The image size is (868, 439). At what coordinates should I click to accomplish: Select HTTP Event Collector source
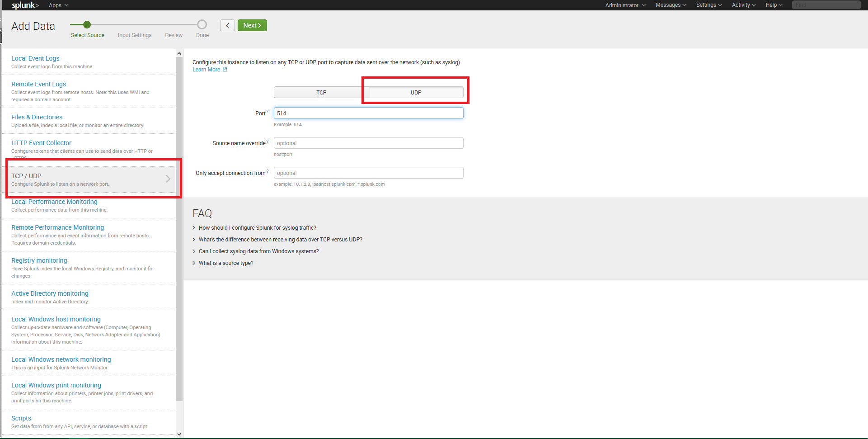pos(41,143)
